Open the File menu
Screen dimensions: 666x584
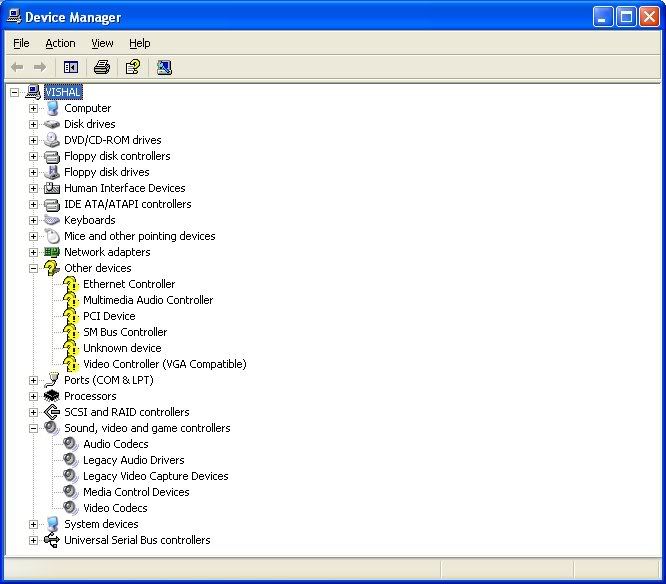(x=21, y=43)
